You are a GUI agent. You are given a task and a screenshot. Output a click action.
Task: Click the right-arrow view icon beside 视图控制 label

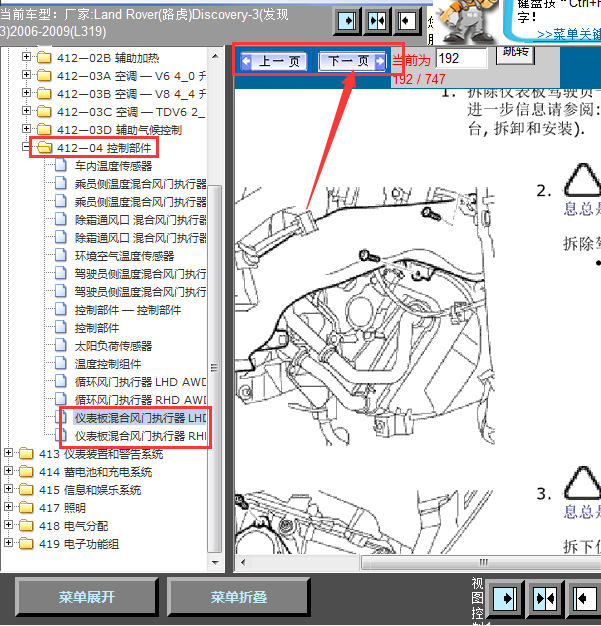tap(508, 598)
